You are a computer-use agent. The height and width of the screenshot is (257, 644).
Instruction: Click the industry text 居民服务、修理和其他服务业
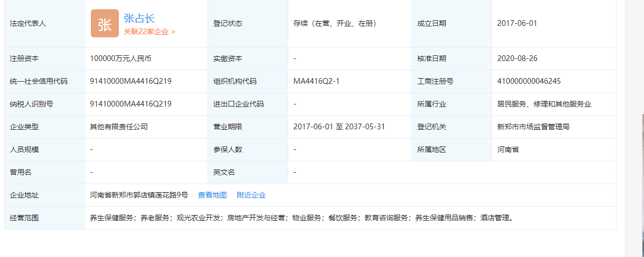[x=544, y=104]
